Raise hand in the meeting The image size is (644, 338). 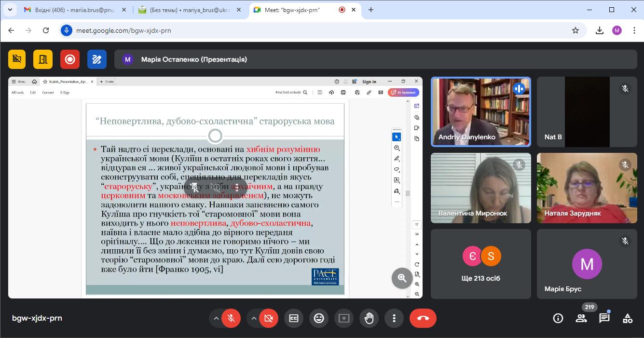(x=369, y=318)
